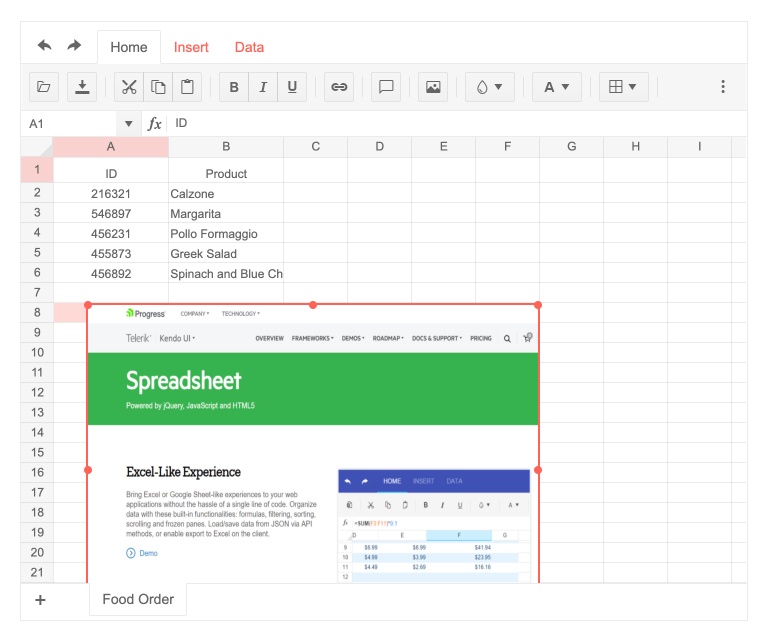Screen dimensions: 770x641
Task: Click the left-middle image resize handle
Action: [88, 470]
